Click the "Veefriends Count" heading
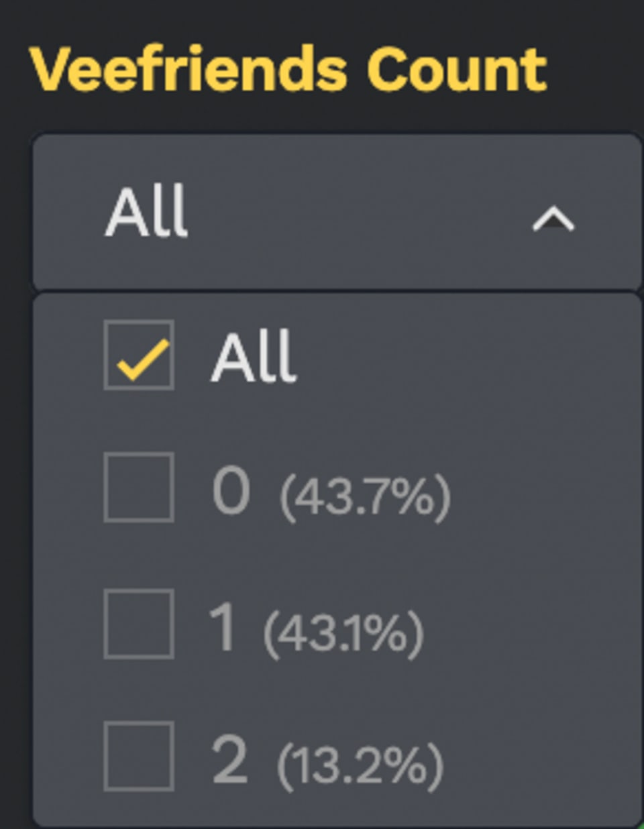644x829 pixels. point(288,70)
